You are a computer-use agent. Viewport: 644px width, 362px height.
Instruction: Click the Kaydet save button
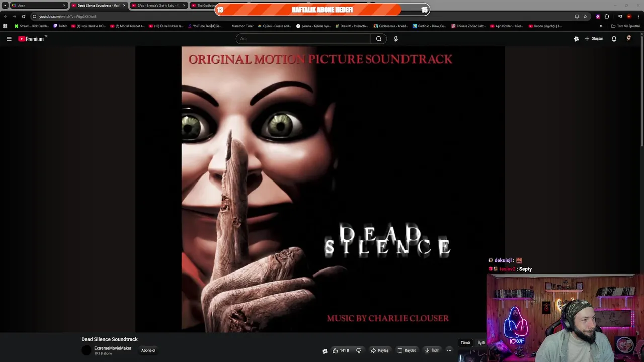(407, 350)
